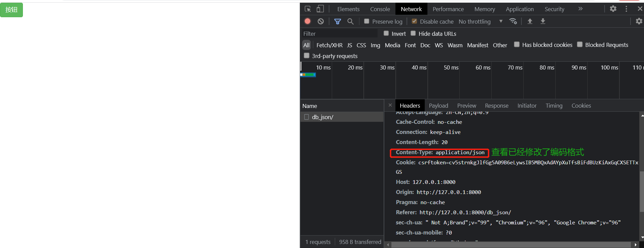Select the db_json/ request row
644x248 pixels.
(x=342, y=117)
